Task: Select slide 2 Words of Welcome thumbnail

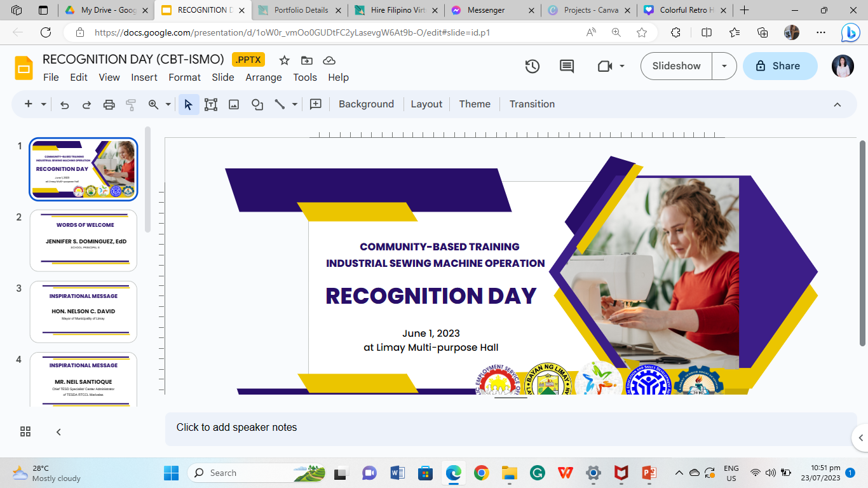Action: (x=83, y=241)
